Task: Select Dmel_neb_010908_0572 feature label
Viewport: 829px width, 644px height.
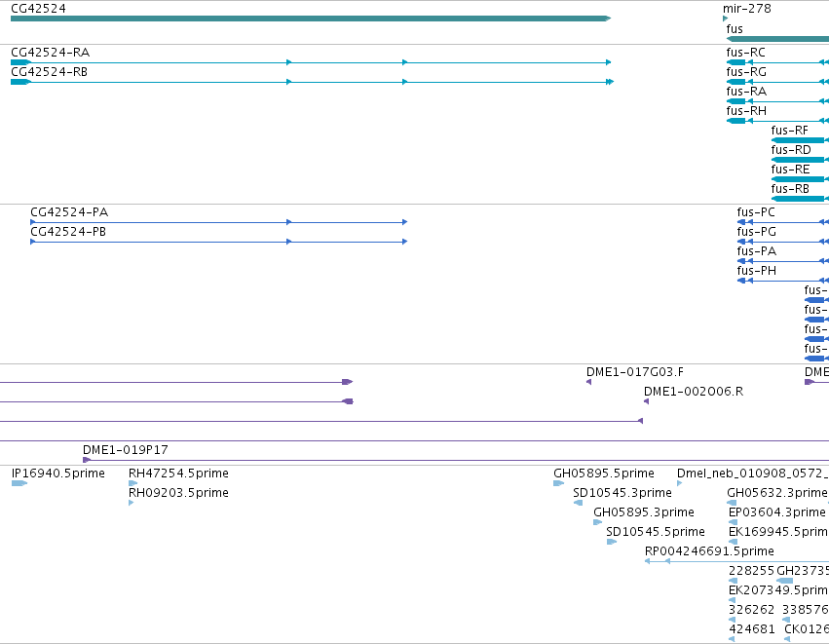Action: tap(753, 474)
